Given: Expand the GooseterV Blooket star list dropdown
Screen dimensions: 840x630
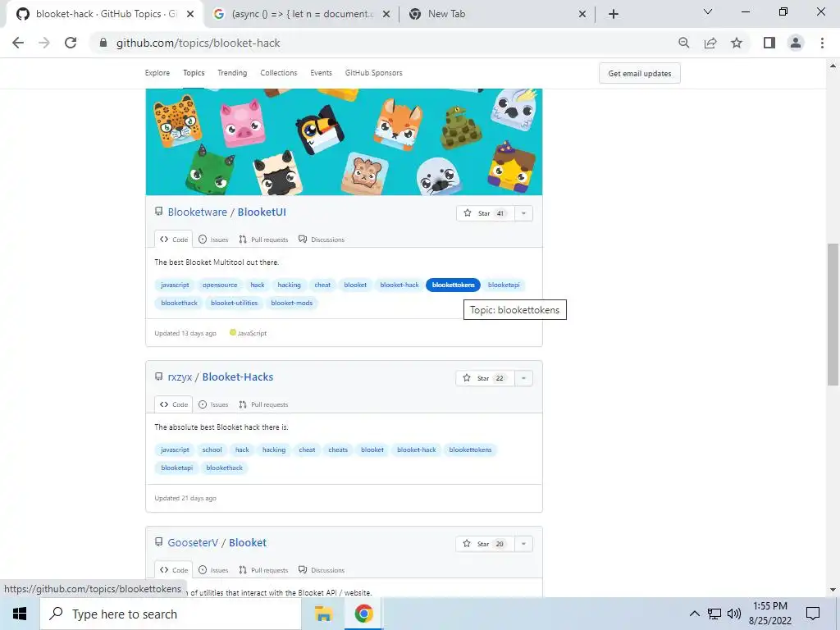Looking at the screenshot, I should click(523, 544).
